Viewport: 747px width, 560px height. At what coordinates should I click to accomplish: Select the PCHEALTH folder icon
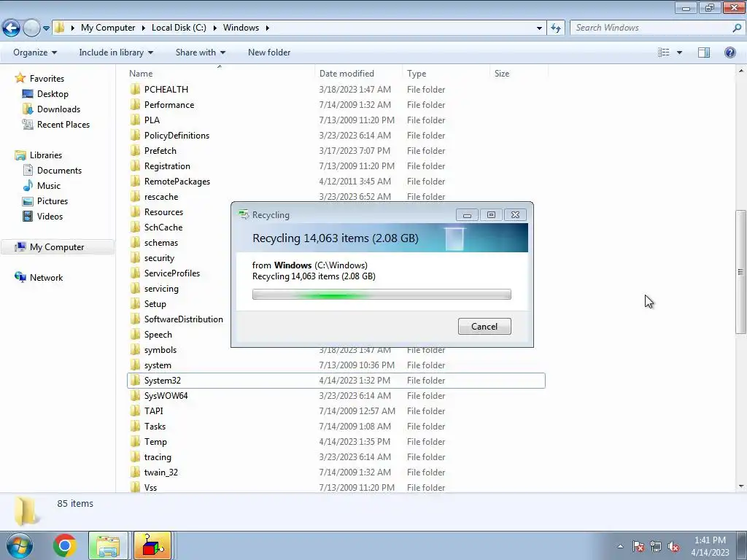click(135, 90)
